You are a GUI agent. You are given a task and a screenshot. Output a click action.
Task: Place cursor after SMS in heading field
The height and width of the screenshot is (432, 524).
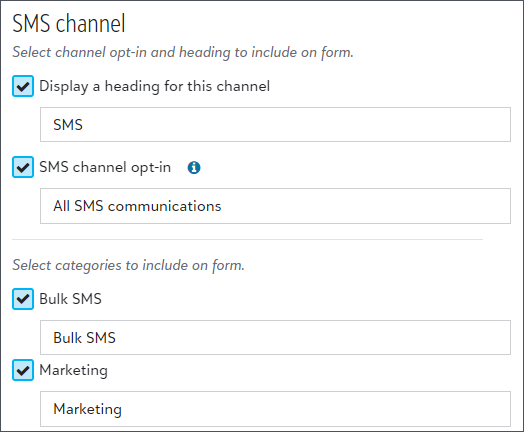[84, 125]
